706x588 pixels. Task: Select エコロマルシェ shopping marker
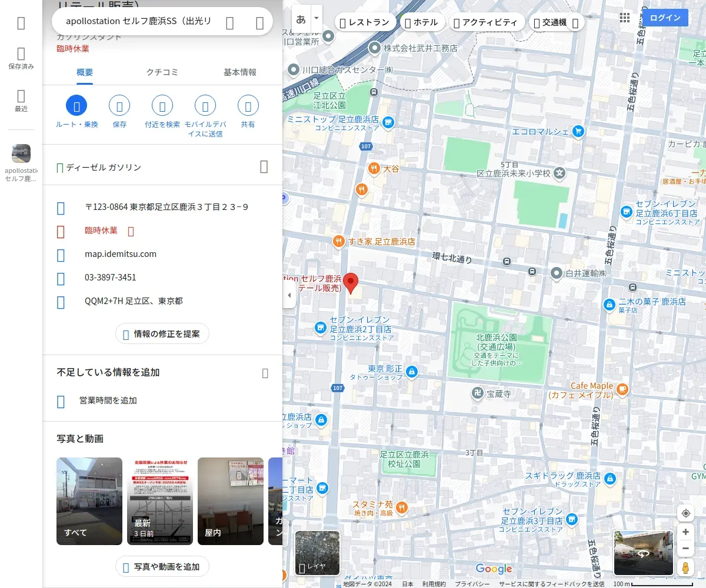pos(578,131)
